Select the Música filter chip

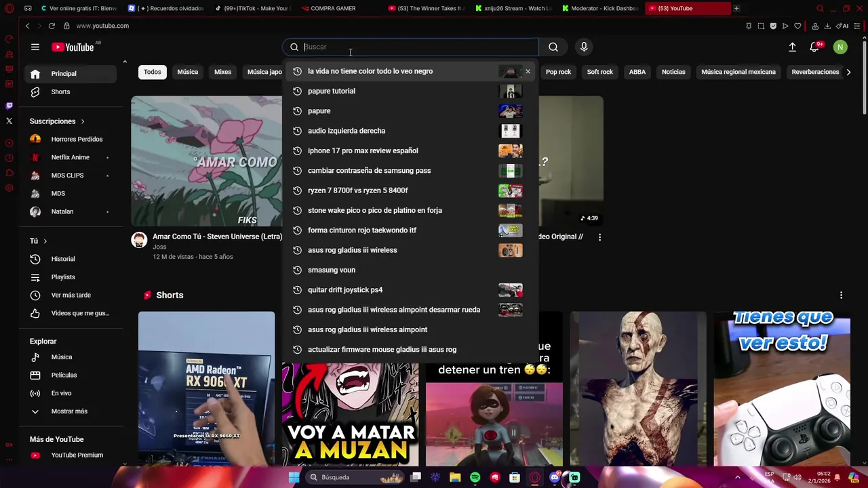click(188, 72)
